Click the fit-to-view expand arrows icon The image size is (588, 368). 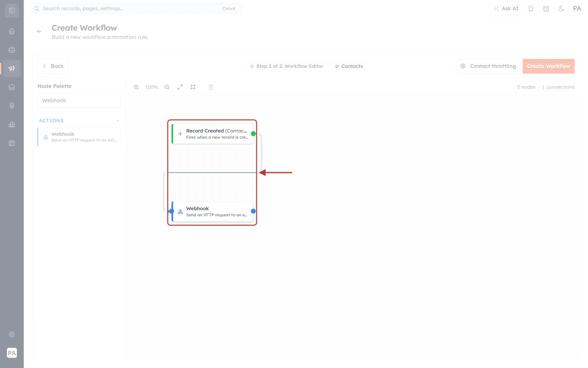[x=180, y=87]
